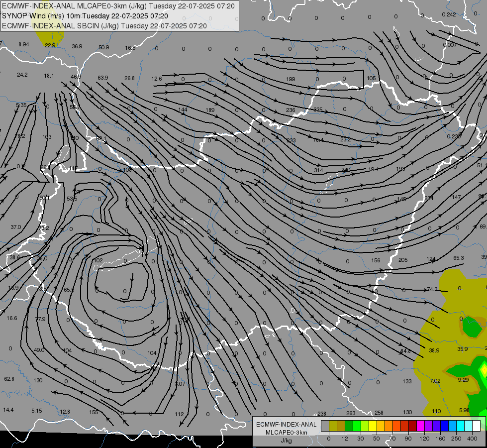Click the gray swatch in the MLCAPE legend
The image size is (487, 448).
point(325,426)
